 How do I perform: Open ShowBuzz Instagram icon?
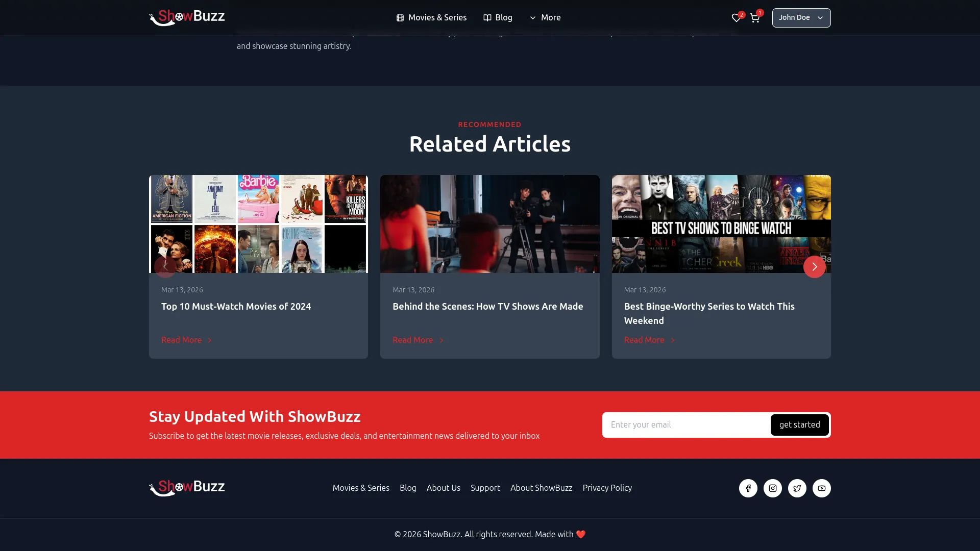coord(772,488)
